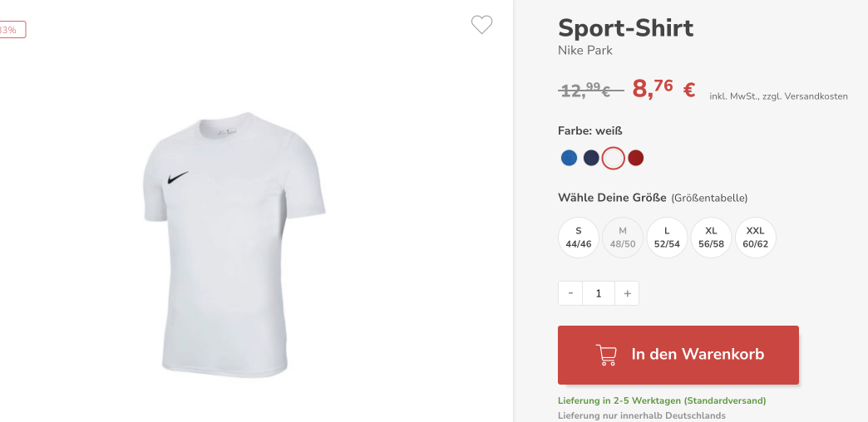
Task: Select the blue color swatch
Action: (x=569, y=158)
